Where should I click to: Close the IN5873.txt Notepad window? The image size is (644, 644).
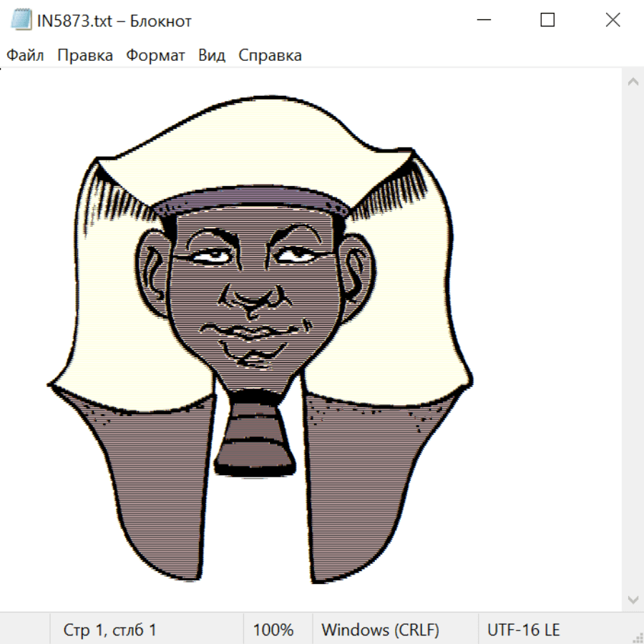click(613, 20)
